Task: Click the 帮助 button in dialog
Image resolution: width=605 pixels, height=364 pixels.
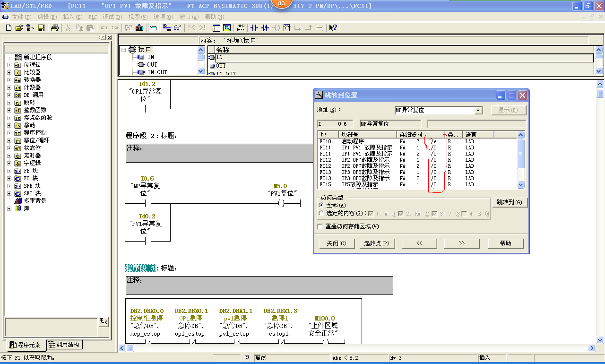Action: (x=506, y=243)
